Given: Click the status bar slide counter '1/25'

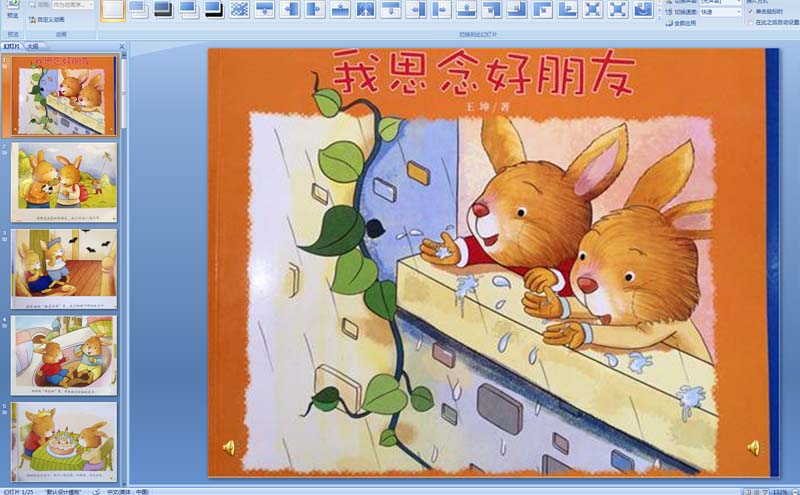Looking at the screenshot, I should tap(17, 492).
